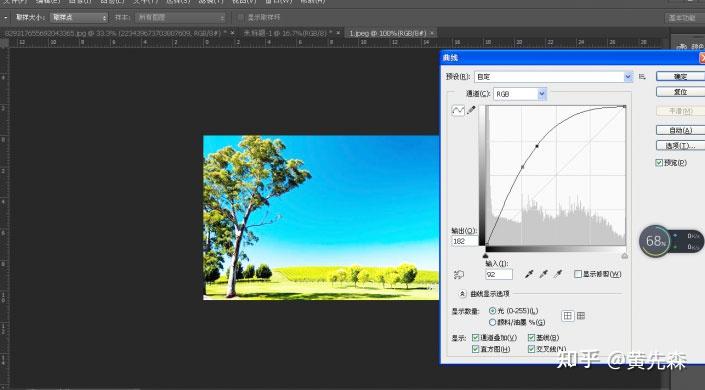This screenshot has width=705, height=390.
Task: Select the pencil draw-curve tool
Action: (471, 110)
